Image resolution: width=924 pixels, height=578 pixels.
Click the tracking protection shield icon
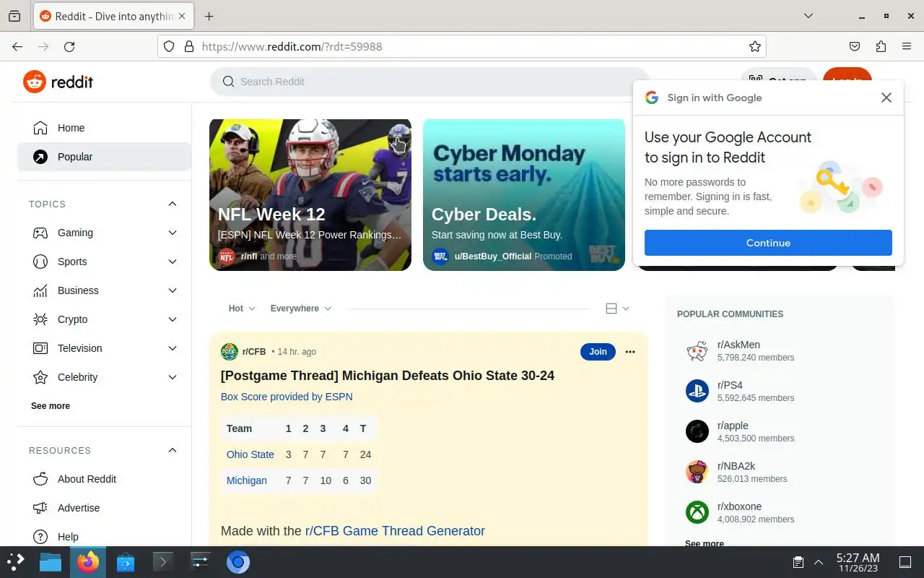[169, 46]
